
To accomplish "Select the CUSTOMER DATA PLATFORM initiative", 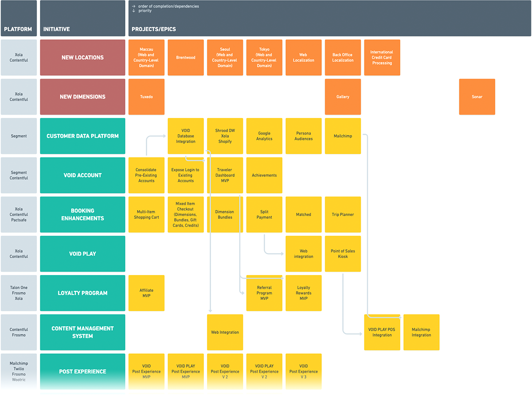I will pyautogui.click(x=82, y=136).
